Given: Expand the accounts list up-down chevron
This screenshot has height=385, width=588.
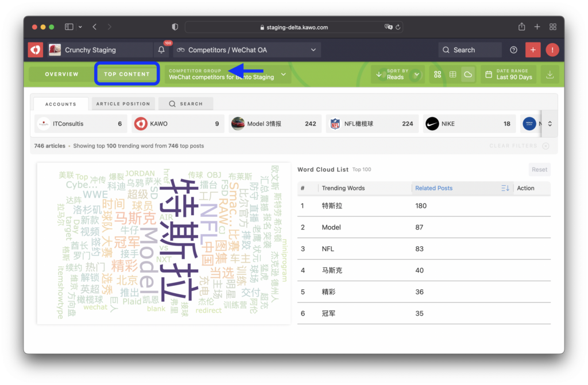Looking at the screenshot, I should tap(550, 124).
